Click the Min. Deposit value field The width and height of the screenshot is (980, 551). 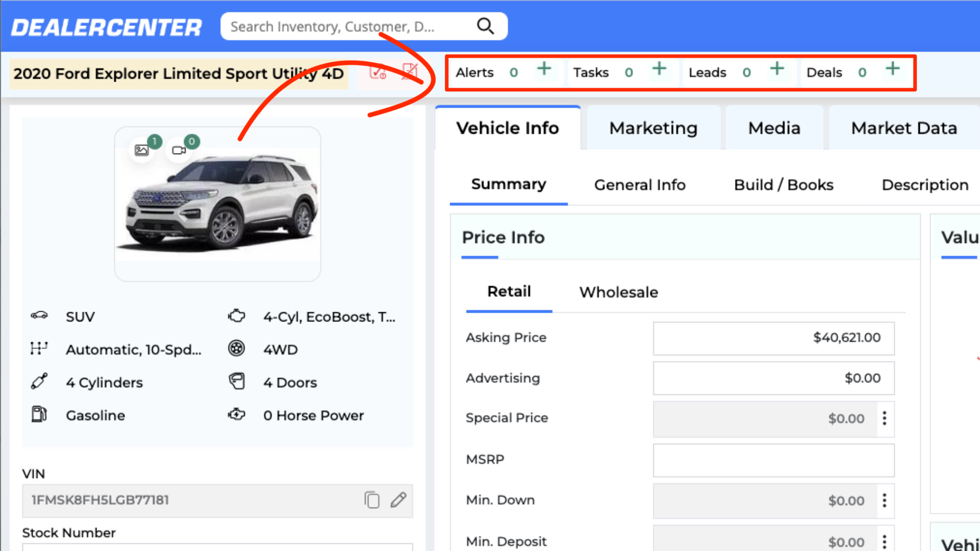click(x=765, y=539)
